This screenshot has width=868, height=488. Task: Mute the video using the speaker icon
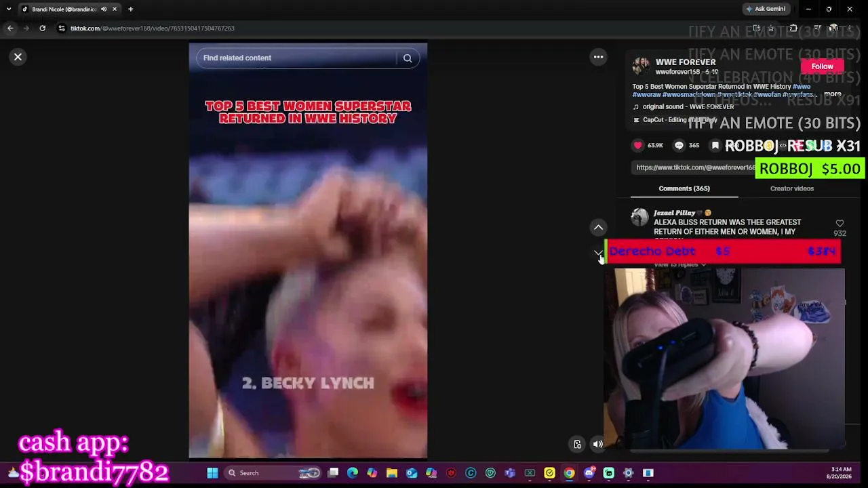[x=597, y=445]
